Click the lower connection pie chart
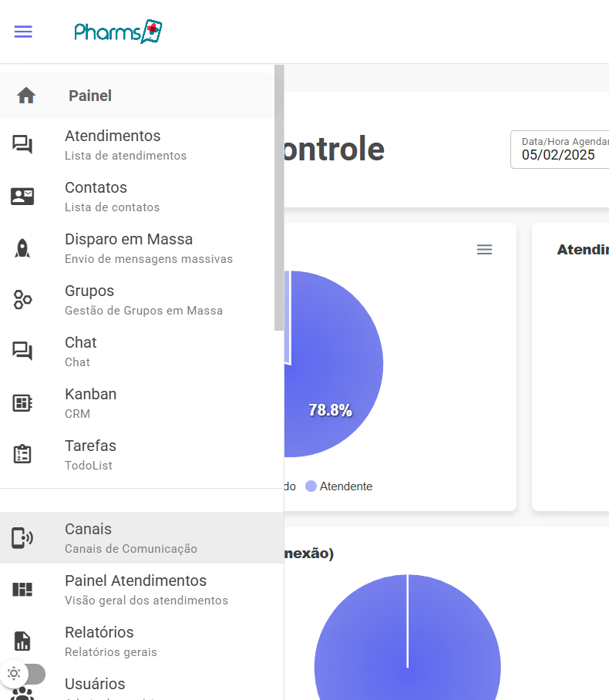The image size is (609, 700). click(408, 638)
